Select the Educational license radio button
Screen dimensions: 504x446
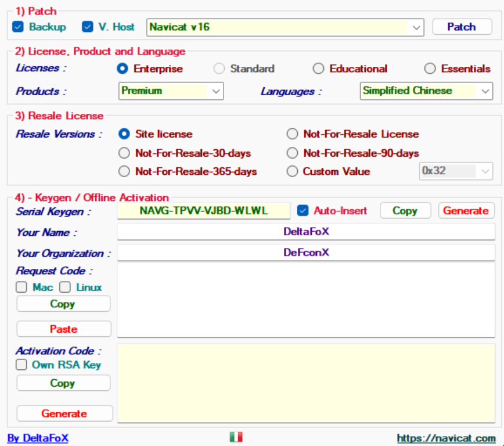click(318, 69)
